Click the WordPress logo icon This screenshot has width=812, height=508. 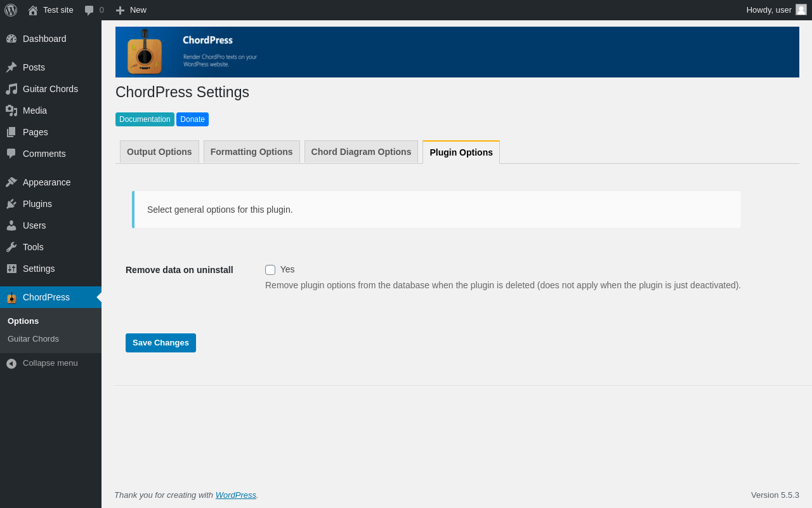click(x=11, y=10)
